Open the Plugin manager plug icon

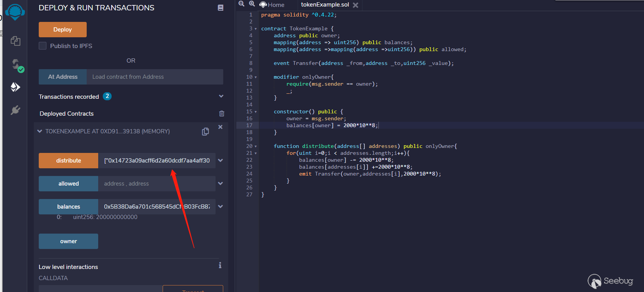point(15,110)
